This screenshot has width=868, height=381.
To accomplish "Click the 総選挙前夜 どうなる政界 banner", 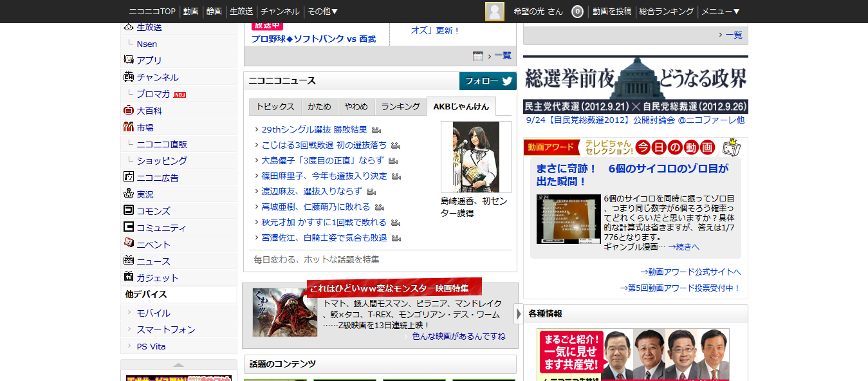I will [636, 85].
